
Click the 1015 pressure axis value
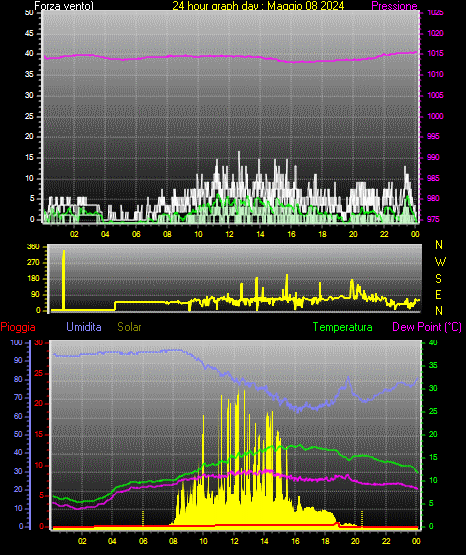tap(435, 53)
